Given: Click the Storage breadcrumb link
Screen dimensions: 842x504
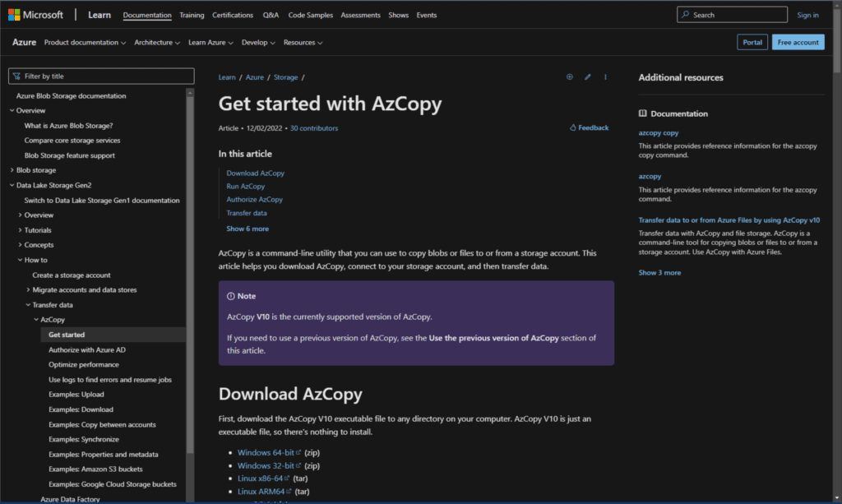Looking at the screenshot, I should click(x=285, y=77).
